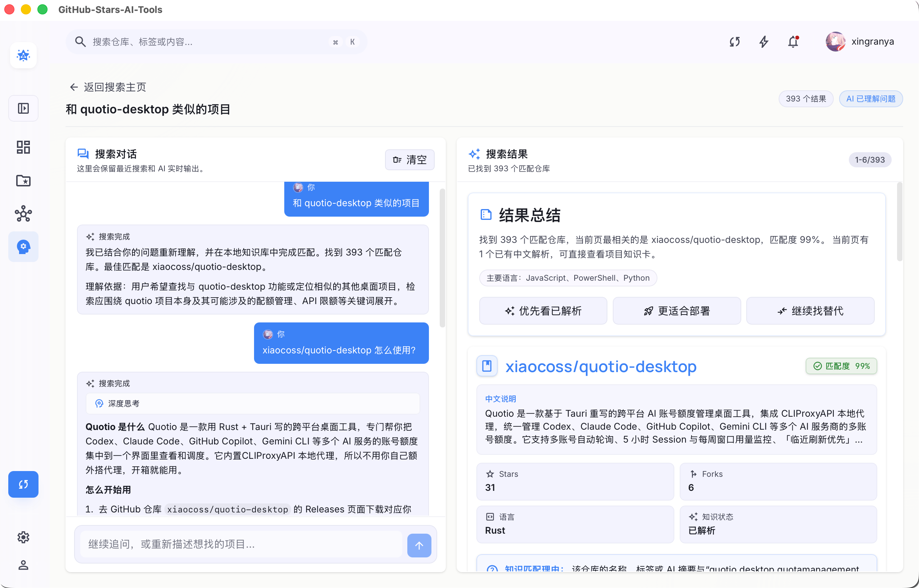Viewport: 919px width, 588px height.
Task: Click the first 搜索完成 status label
Action: pos(114,237)
